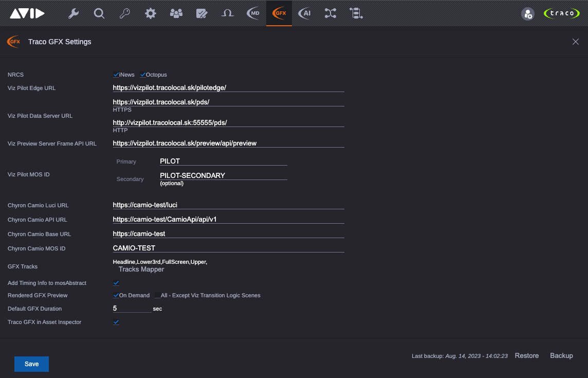This screenshot has height=378, width=588.
Task: Click the Avid logo
Action: click(x=28, y=13)
